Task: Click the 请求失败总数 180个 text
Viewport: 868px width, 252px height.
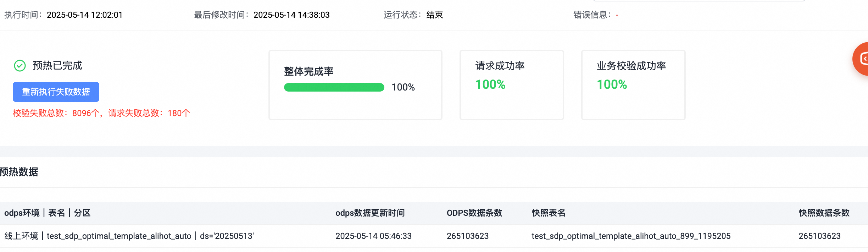Action: (x=149, y=113)
